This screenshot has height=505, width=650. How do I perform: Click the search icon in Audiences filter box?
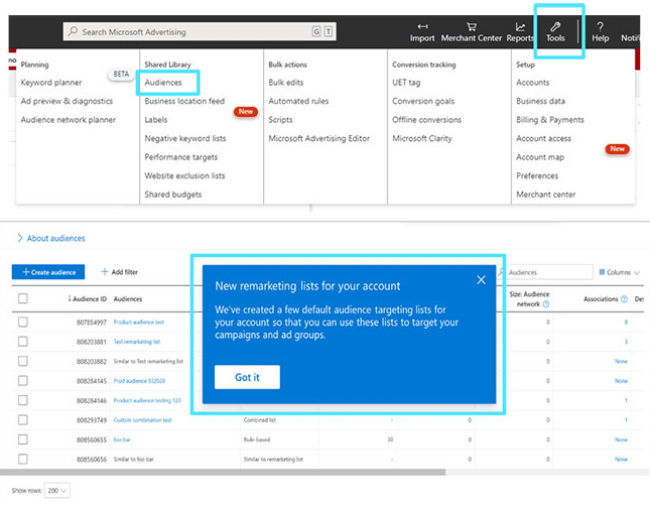click(x=503, y=272)
